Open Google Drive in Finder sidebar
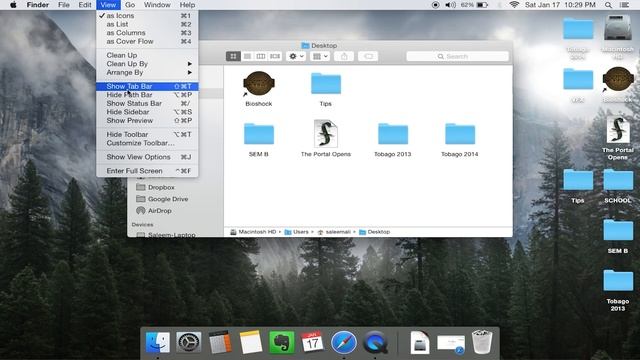Screen dimensions: 640x360 pyautogui.click(x=162, y=199)
